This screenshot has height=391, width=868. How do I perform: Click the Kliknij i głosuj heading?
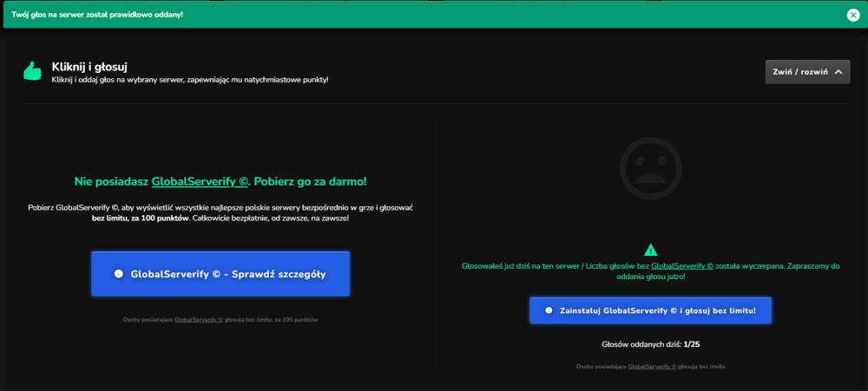[x=89, y=67]
